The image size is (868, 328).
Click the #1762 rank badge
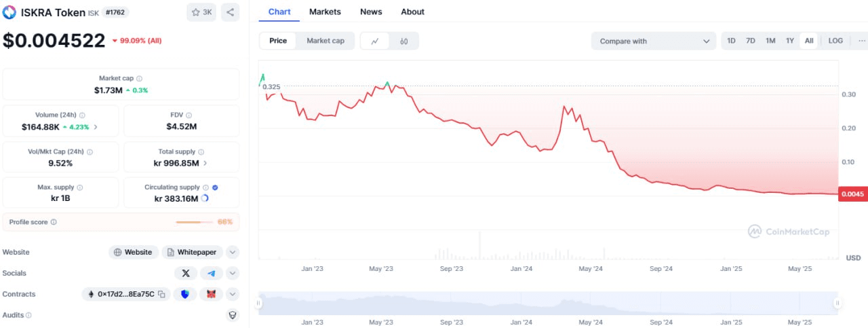115,12
